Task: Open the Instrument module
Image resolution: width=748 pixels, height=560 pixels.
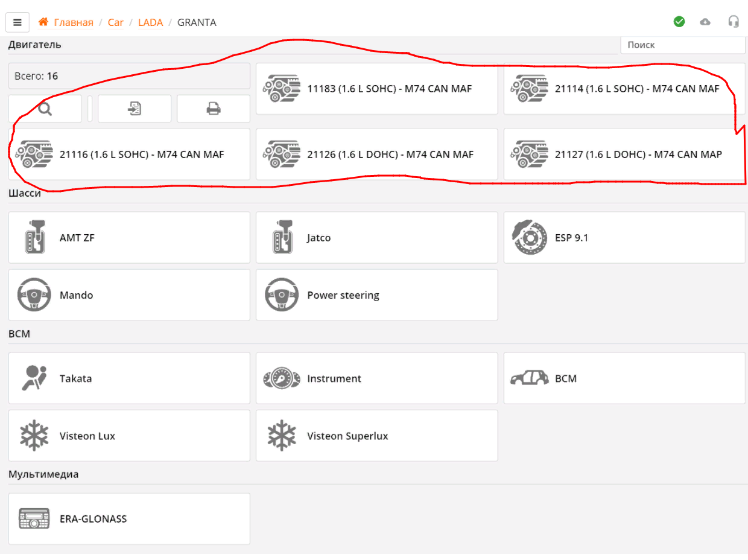Action: (377, 378)
